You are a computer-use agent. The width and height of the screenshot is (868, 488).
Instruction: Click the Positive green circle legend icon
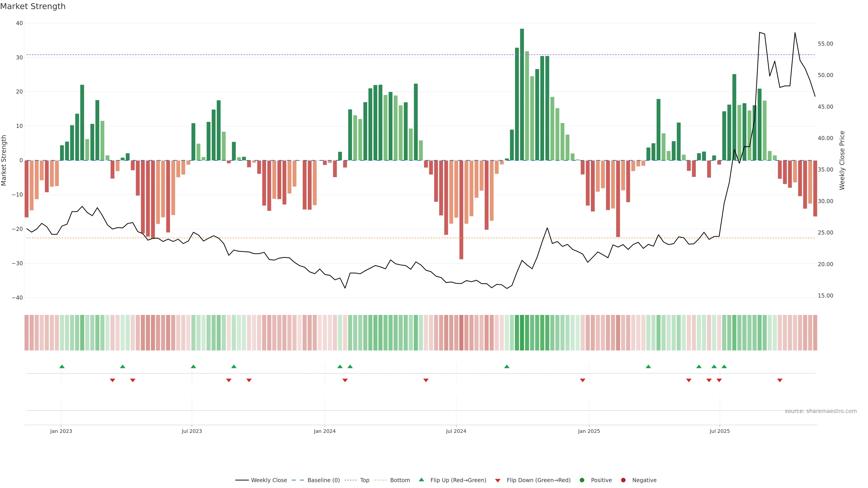pos(582,480)
